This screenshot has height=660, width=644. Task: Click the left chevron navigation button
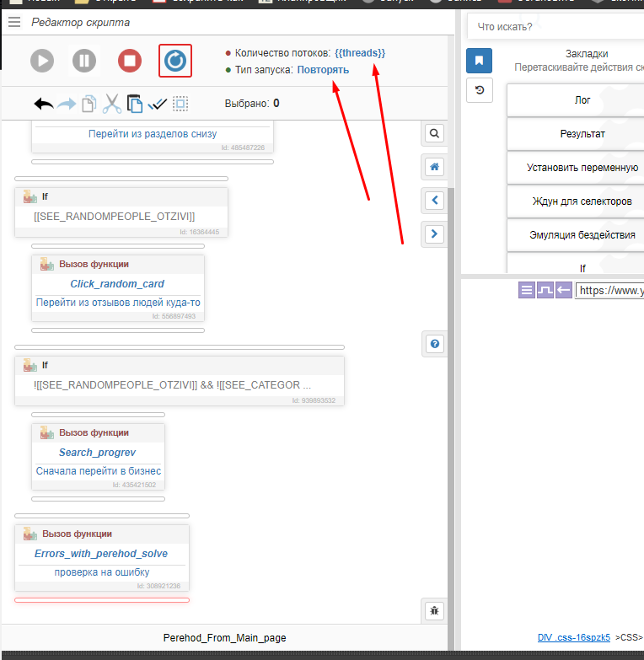click(434, 200)
